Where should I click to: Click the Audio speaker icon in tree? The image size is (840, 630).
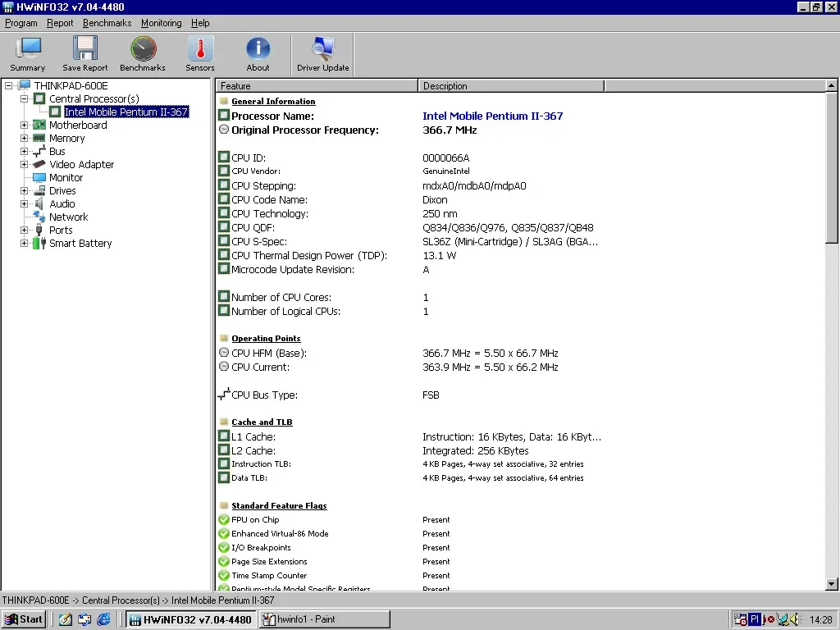pos(39,203)
